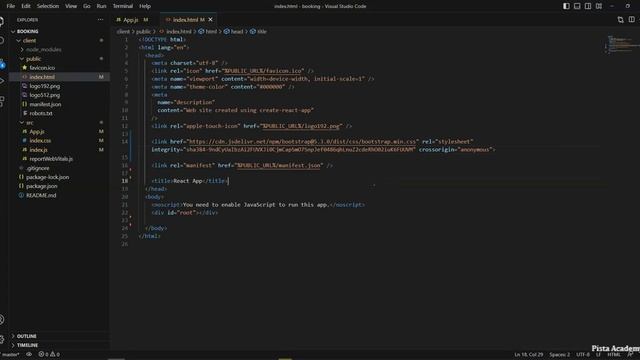This screenshot has height=360, width=640.
Task: Open the Go menu
Action: [87, 6]
